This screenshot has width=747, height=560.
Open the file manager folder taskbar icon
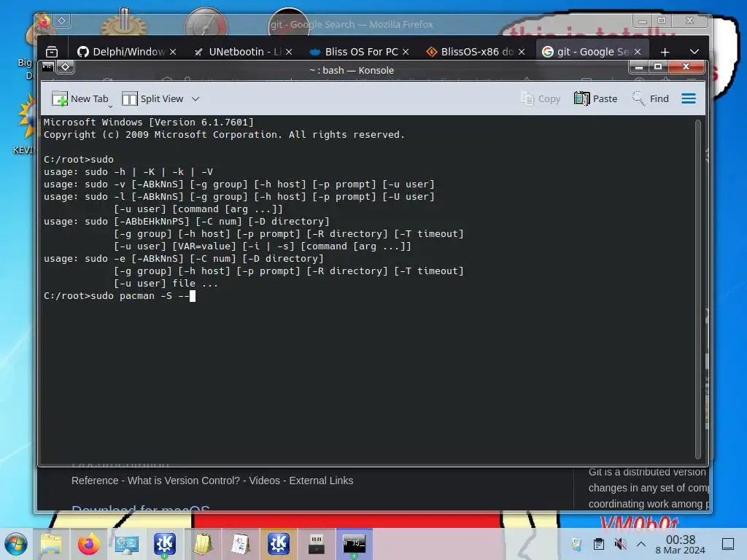(51, 544)
